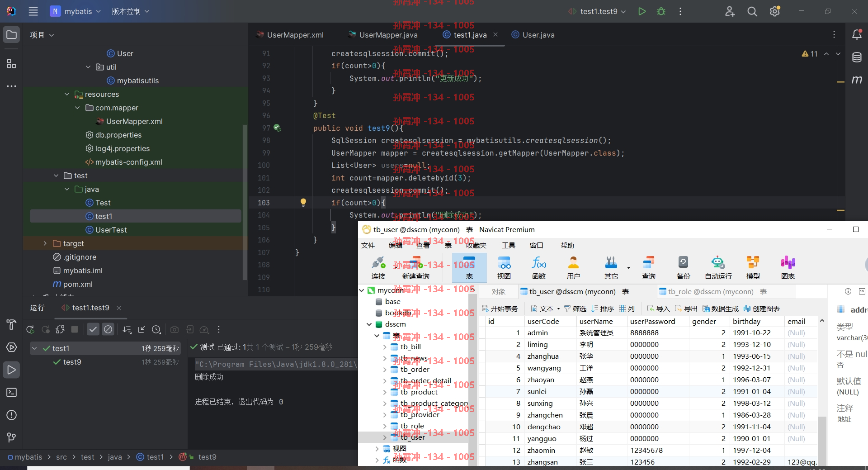
Task: Collapse the dsscm database in Navicat
Action: [x=369, y=324]
